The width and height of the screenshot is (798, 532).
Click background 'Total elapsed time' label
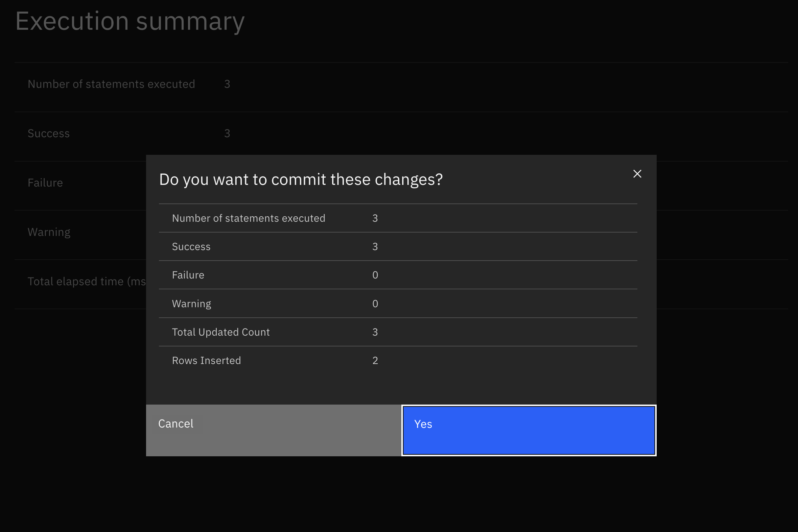pos(86,282)
